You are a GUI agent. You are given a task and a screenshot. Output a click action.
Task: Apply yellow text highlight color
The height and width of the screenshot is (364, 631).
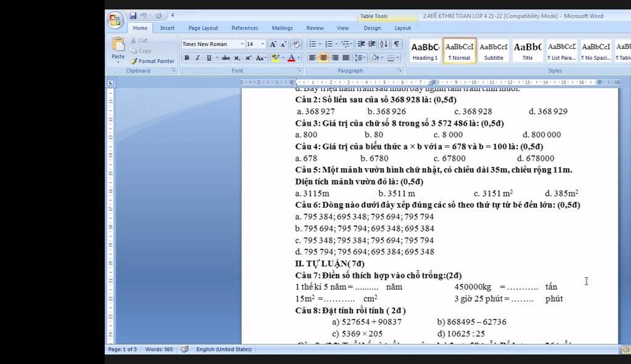coord(275,58)
